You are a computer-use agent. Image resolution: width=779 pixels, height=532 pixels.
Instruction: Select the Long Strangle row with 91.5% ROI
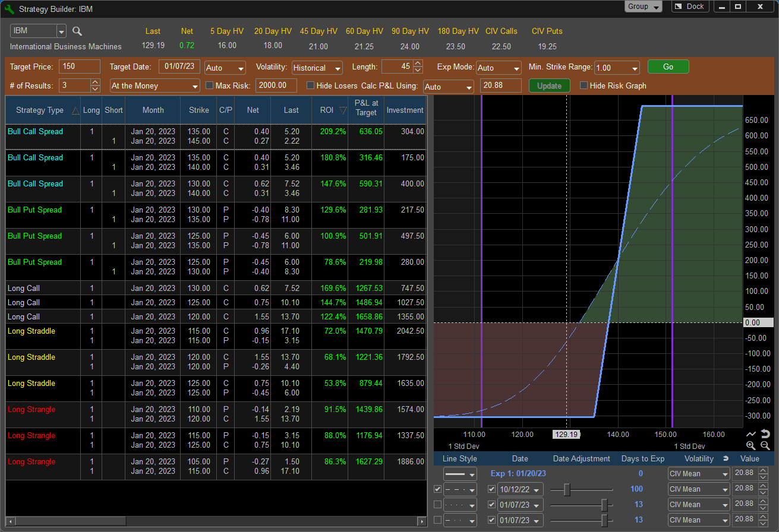coord(216,414)
